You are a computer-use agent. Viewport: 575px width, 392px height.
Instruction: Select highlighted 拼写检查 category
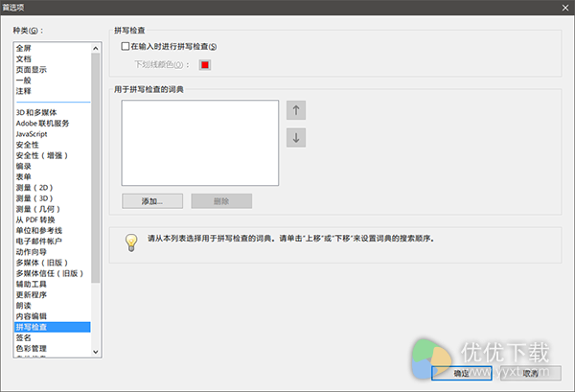[x=53, y=327]
